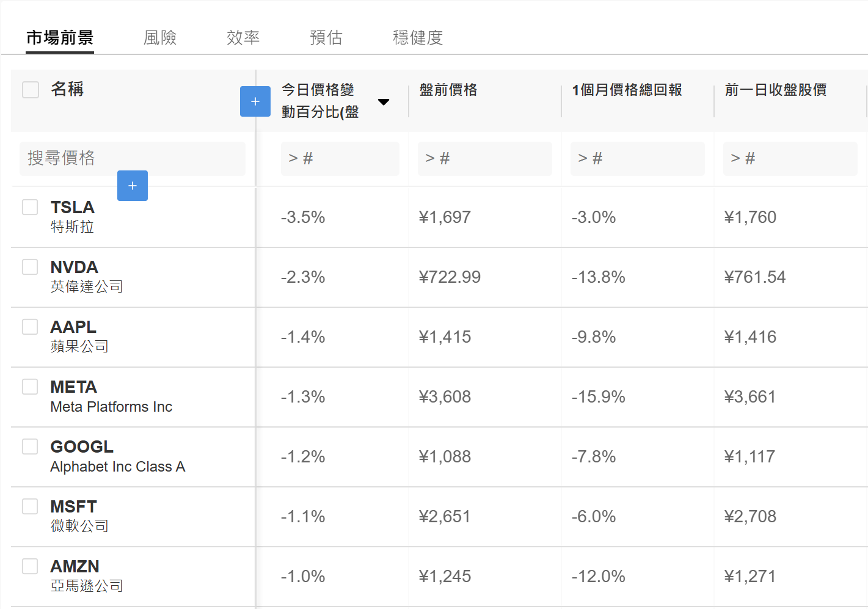
Task: Check the AAPL row checkbox
Action: pos(30,327)
